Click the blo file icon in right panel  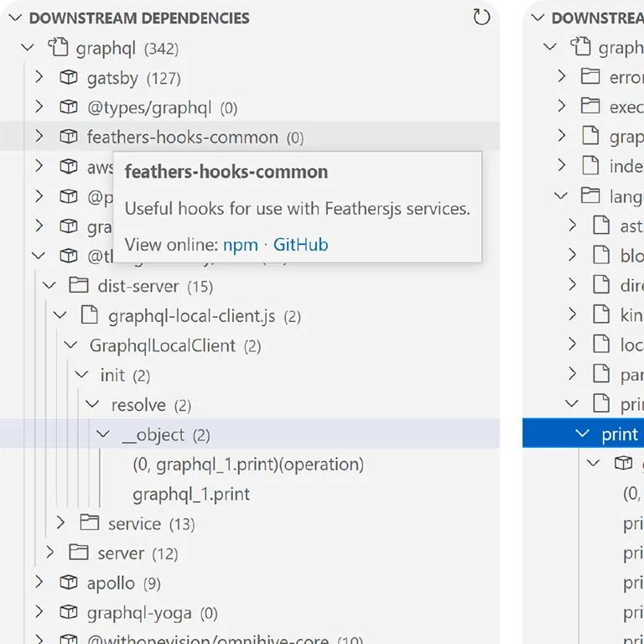(601, 255)
